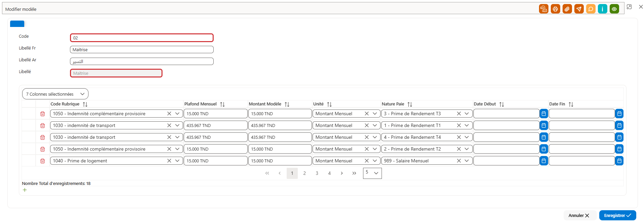Click the Libellé Fr field
Image resolution: width=644 pixels, height=221 pixels.
coord(142,50)
